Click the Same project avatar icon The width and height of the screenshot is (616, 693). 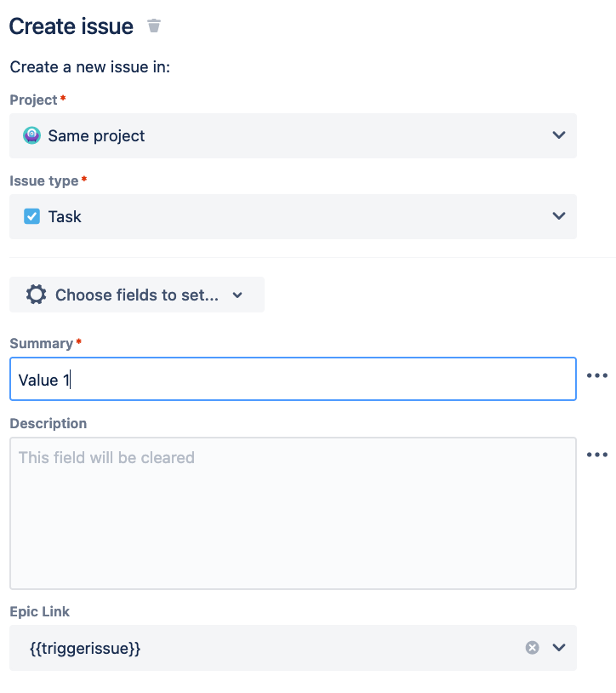tap(31, 135)
